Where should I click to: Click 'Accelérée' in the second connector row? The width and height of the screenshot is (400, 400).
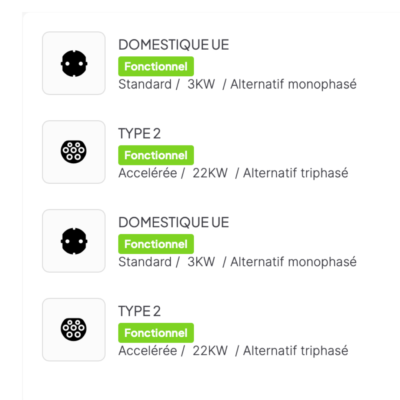pos(148,173)
